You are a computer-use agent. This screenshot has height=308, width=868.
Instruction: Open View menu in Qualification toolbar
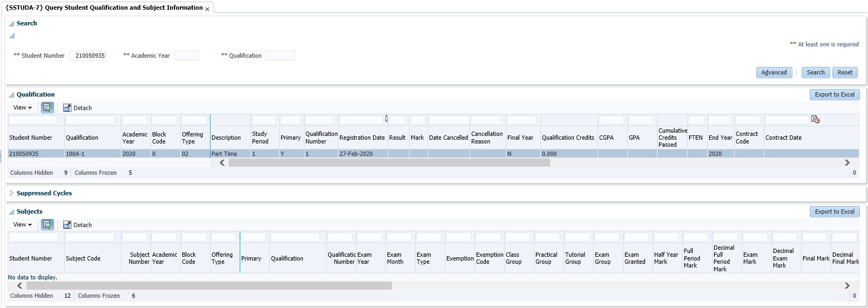(23, 108)
